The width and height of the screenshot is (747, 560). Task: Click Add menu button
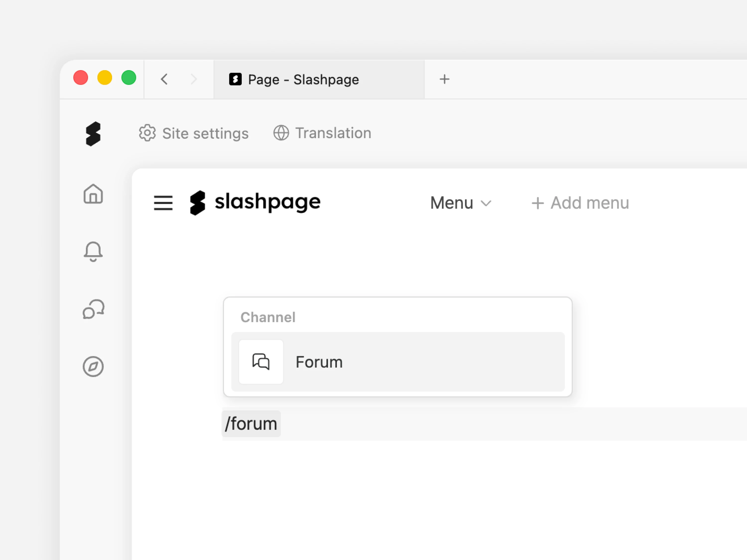tap(580, 203)
